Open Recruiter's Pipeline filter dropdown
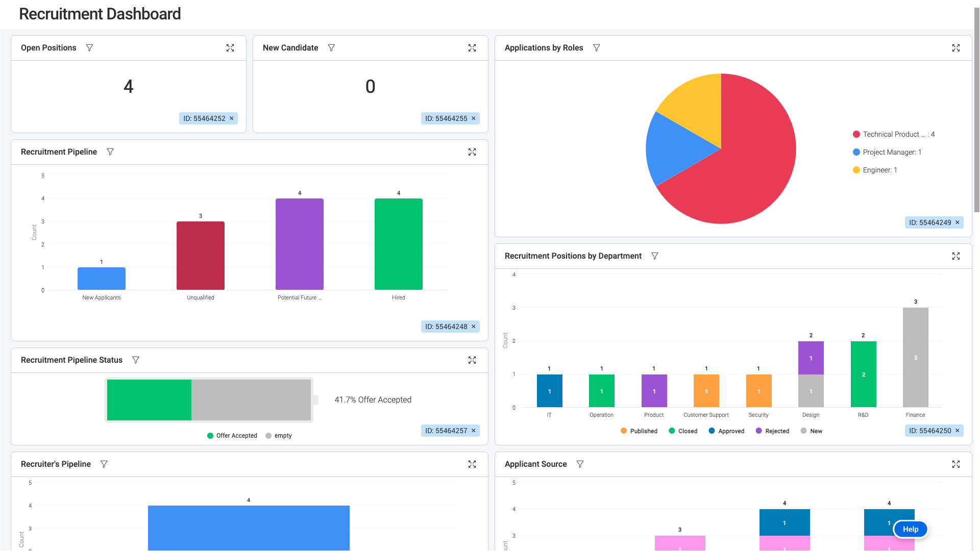This screenshot has height=551, width=980. [x=104, y=464]
